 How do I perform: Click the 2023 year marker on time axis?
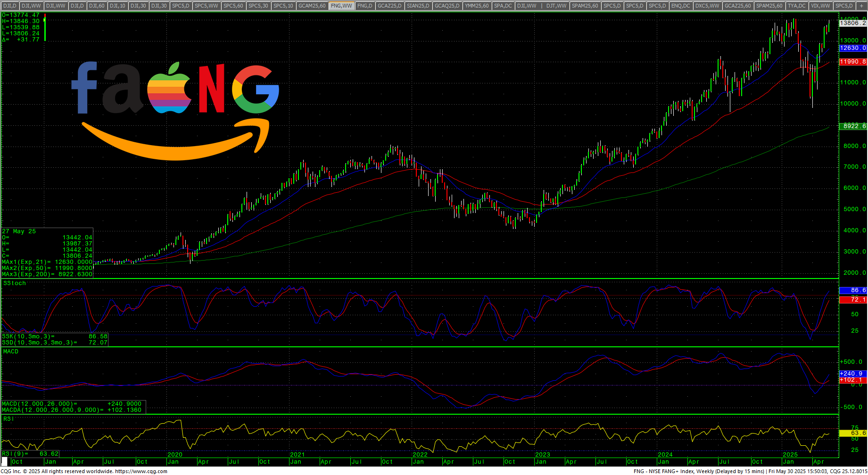(x=543, y=455)
